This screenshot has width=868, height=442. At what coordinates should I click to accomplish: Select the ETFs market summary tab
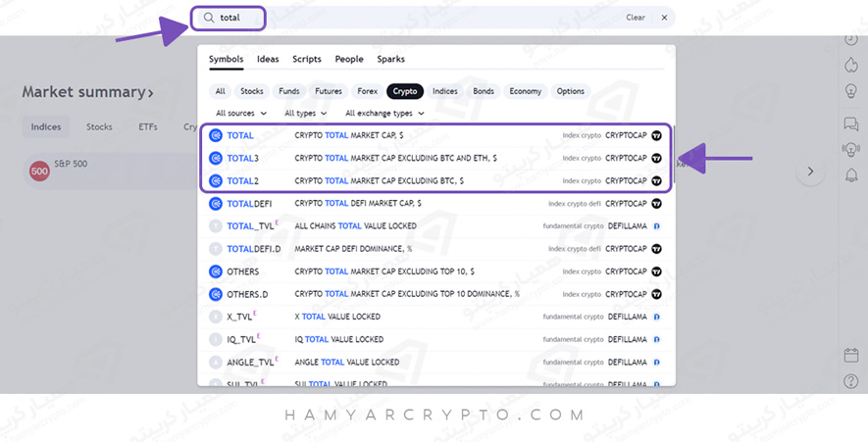(148, 127)
